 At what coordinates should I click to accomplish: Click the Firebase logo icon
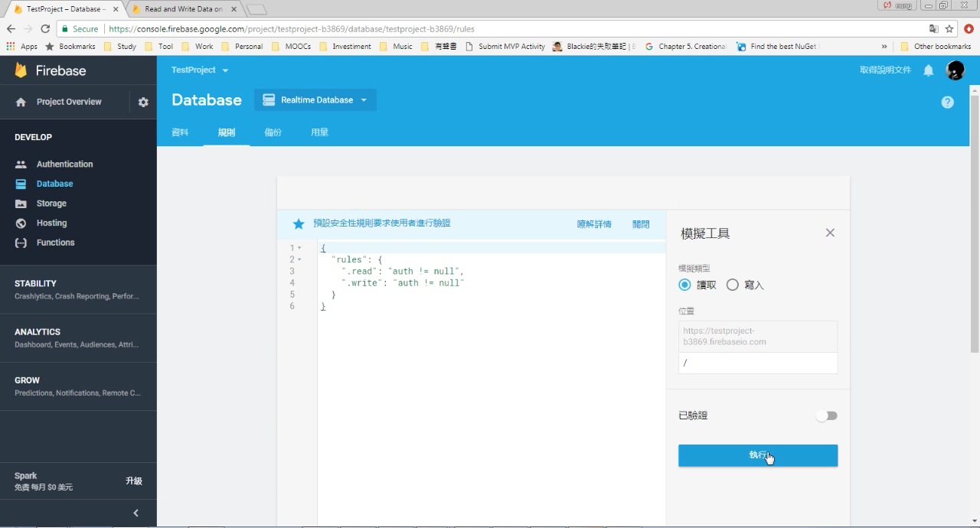(21, 70)
